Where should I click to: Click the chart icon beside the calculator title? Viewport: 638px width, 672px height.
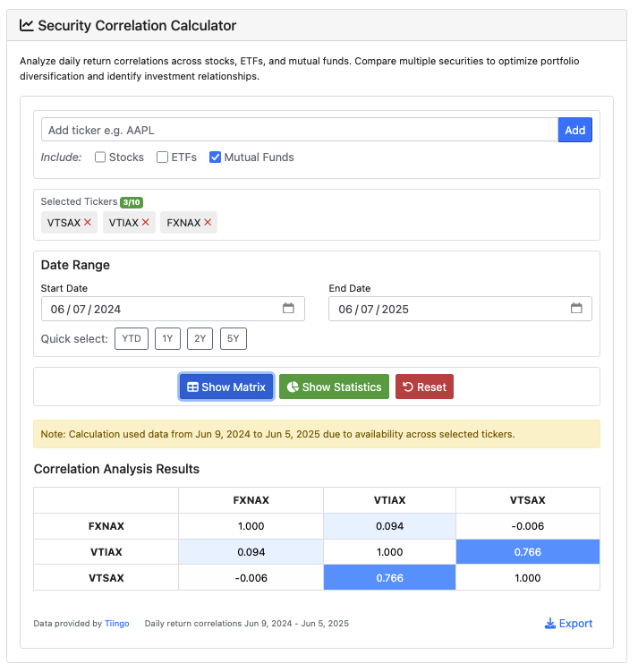(x=27, y=25)
